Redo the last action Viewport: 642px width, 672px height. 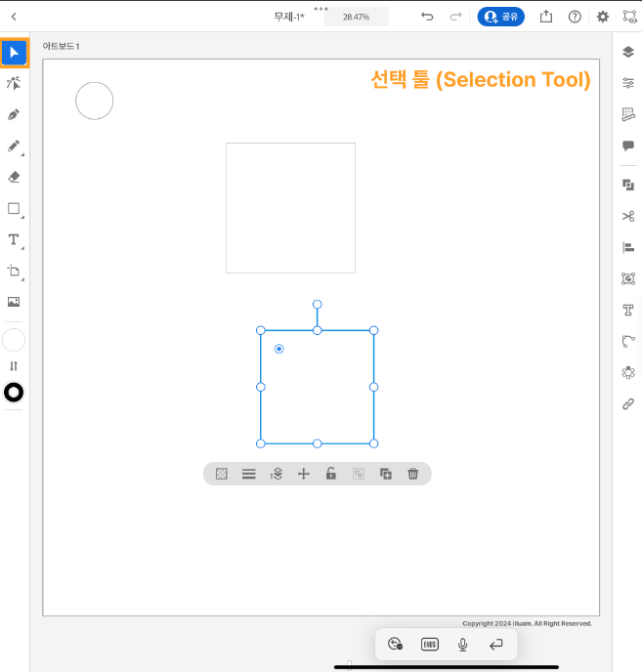click(455, 17)
